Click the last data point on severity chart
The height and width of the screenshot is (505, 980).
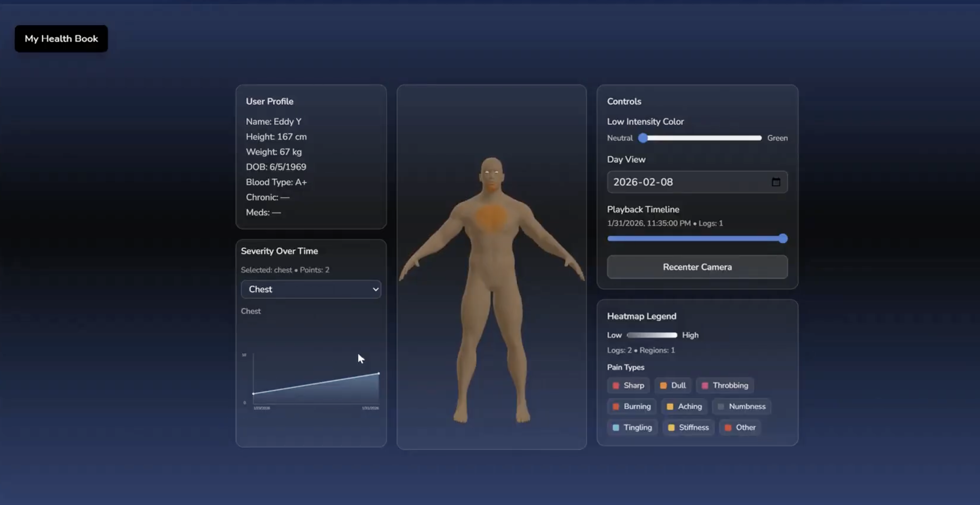click(x=378, y=373)
